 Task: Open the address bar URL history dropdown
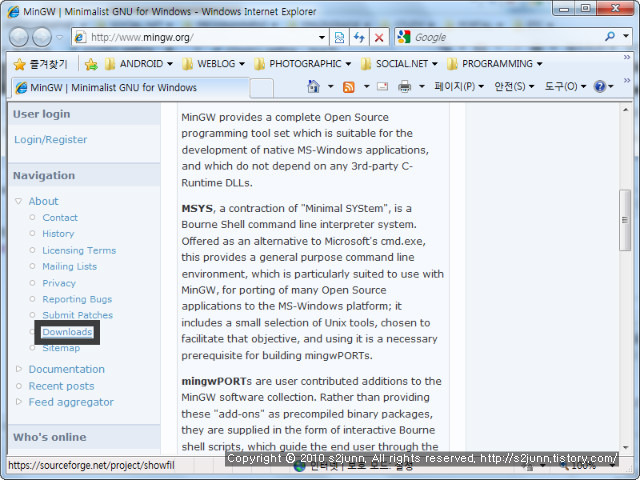point(322,38)
